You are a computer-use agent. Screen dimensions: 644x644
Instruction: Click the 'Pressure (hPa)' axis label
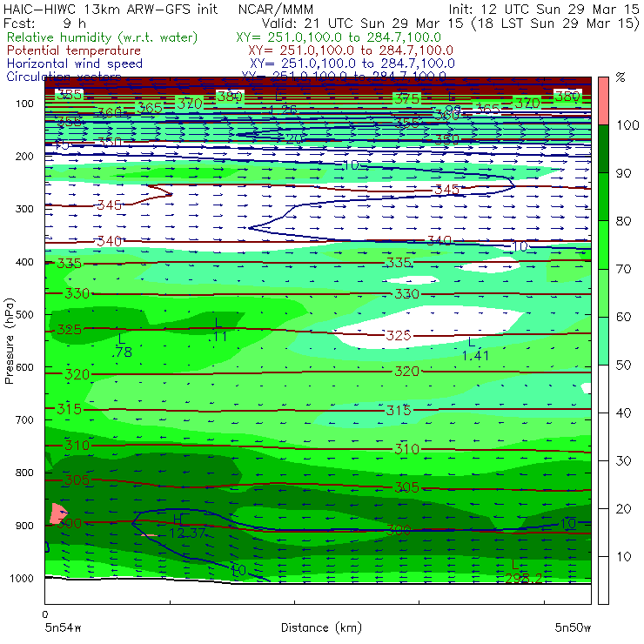click(9, 341)
